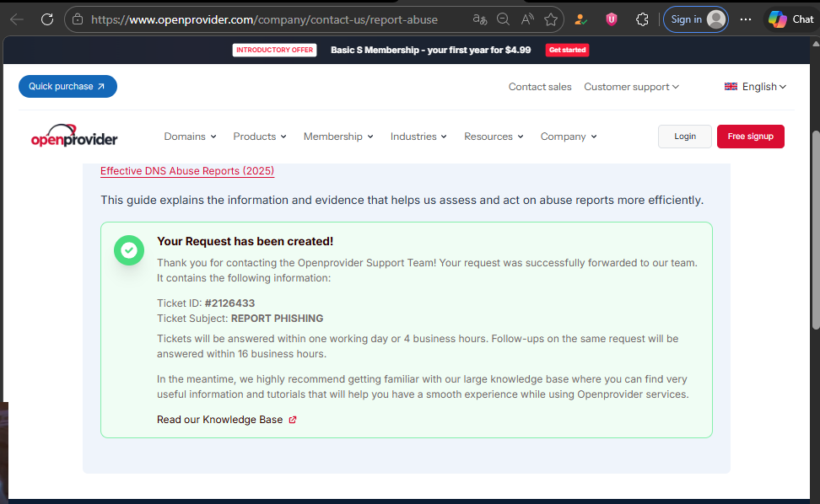Screen dimensions: 820x504
Task: Click the browser back arrow
Action: (17, 20)
